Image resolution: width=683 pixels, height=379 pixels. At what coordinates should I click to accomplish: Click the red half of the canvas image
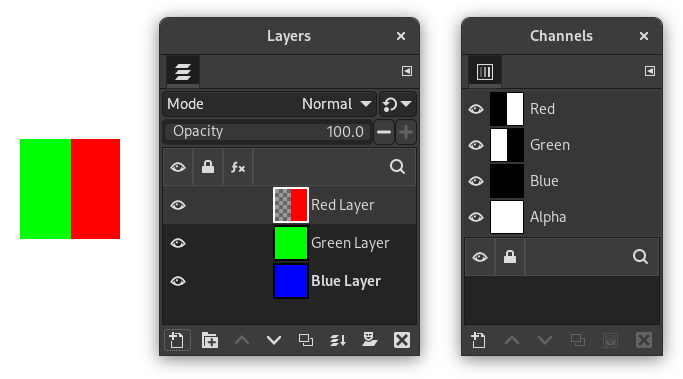coord(95,189)
